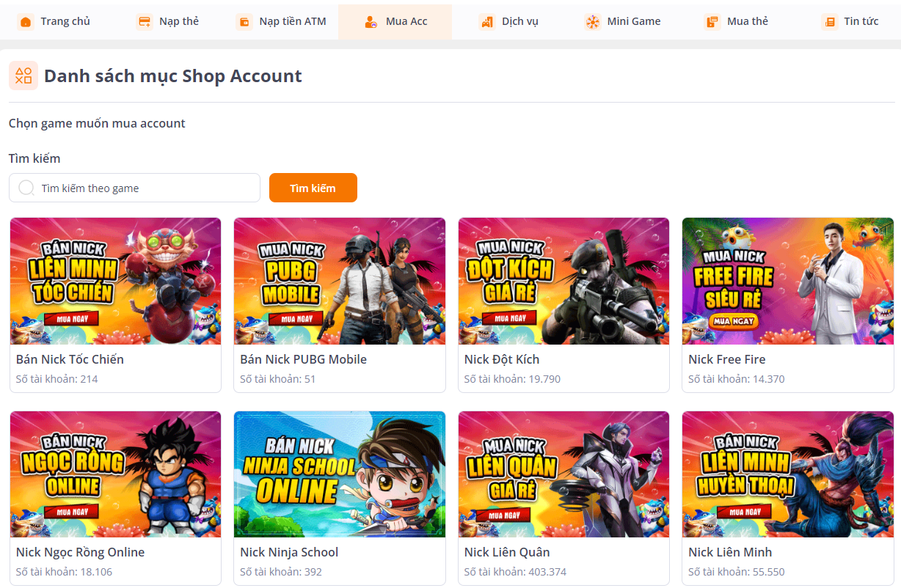Click the Dịch vụ services icon
Image resolution: width=901 pixels, height=588 pixels.
(x=487, y=22)
